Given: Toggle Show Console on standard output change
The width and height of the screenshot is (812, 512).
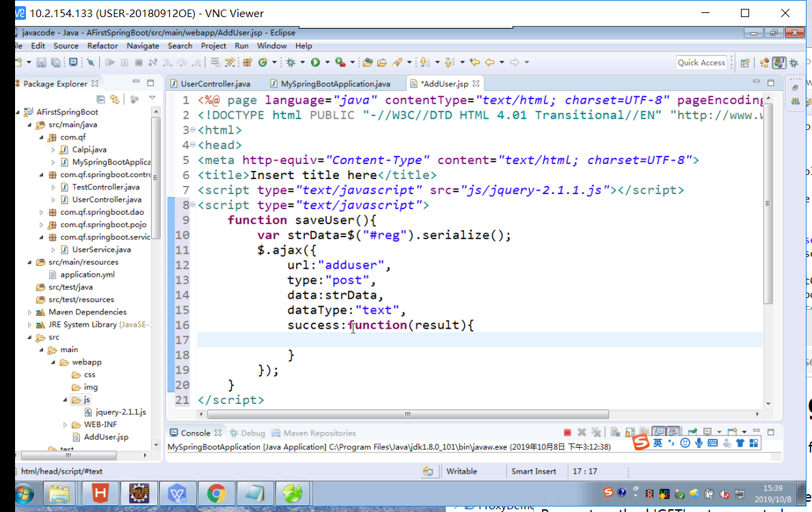Looking at the screenshot, I should point(659,431).
